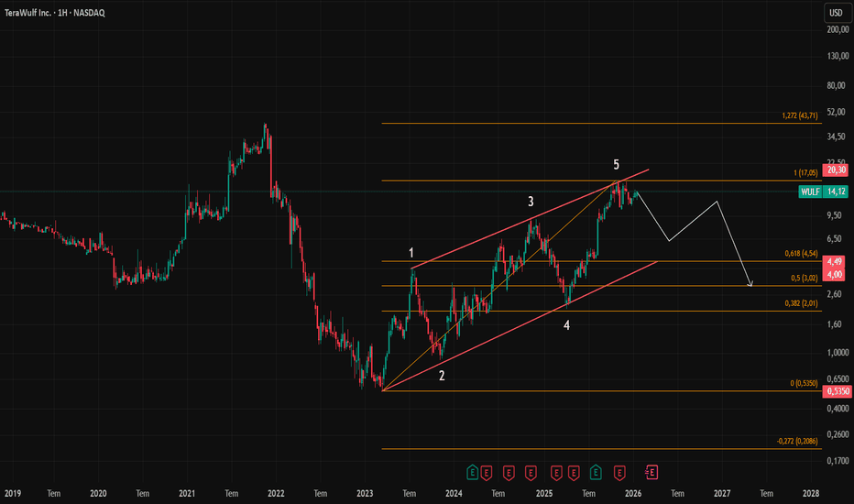Click the 80,00 price scale label
The image size is (854, 504).
tap(836, 85)
